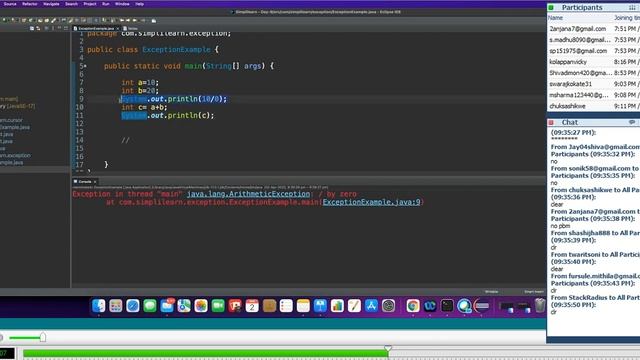
Task: Open Reminders from the dock
Action: [x=286, y=305]
